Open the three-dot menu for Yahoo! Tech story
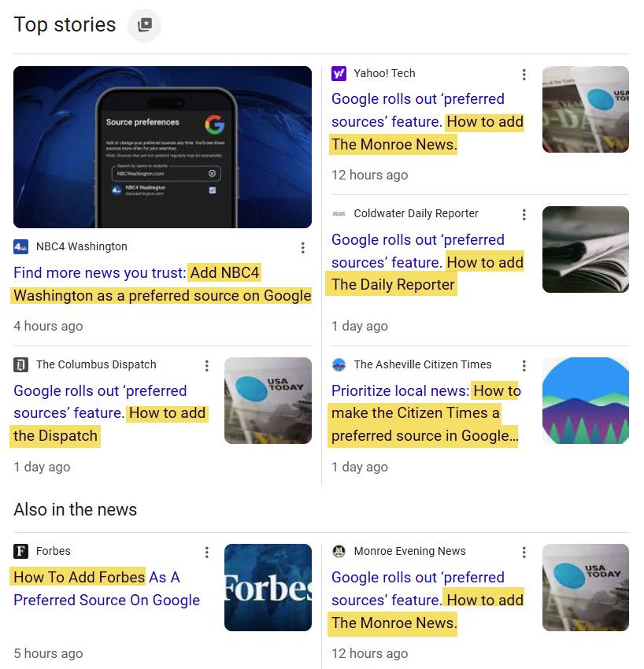The height and width of the screenshot is (669, 644). point(524,75)
